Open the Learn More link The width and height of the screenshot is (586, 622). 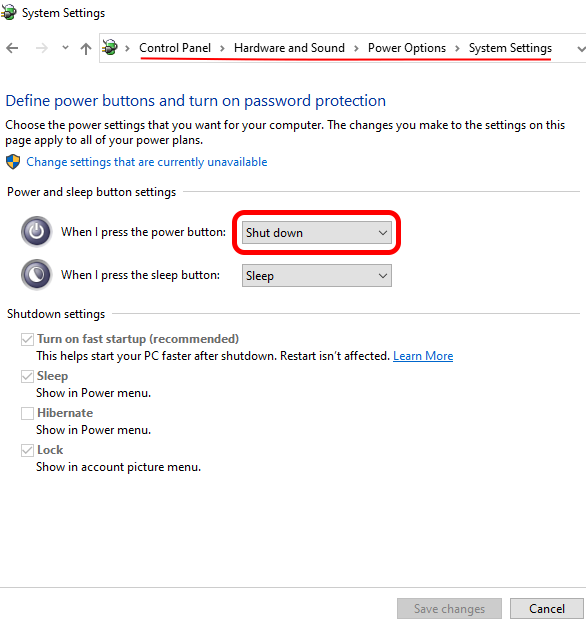click(423, 356)
